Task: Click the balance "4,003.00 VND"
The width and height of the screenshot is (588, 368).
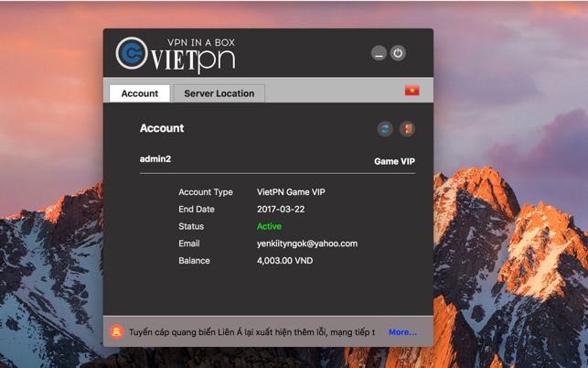Action: pos(284,261)
